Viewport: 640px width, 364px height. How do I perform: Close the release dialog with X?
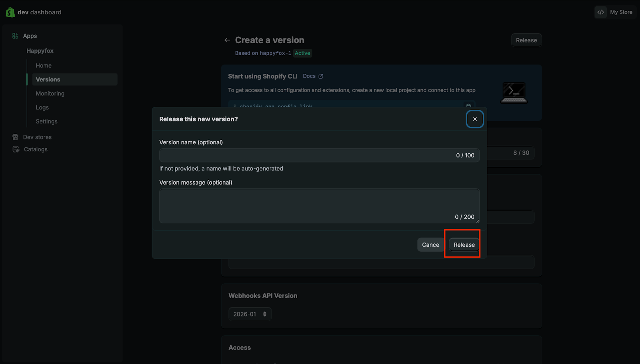(x=475, y=119)
